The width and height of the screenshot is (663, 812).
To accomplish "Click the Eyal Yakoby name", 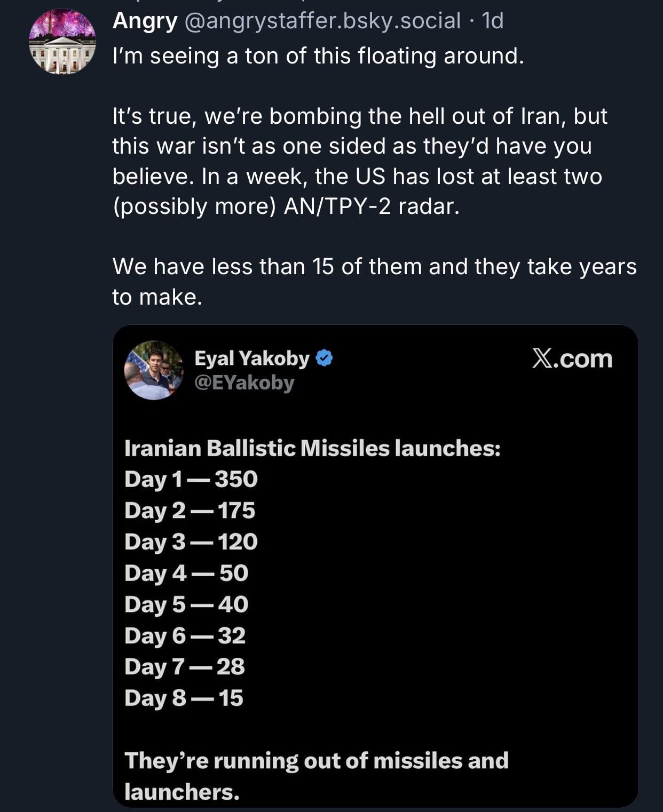I will (x=252, y=359).
